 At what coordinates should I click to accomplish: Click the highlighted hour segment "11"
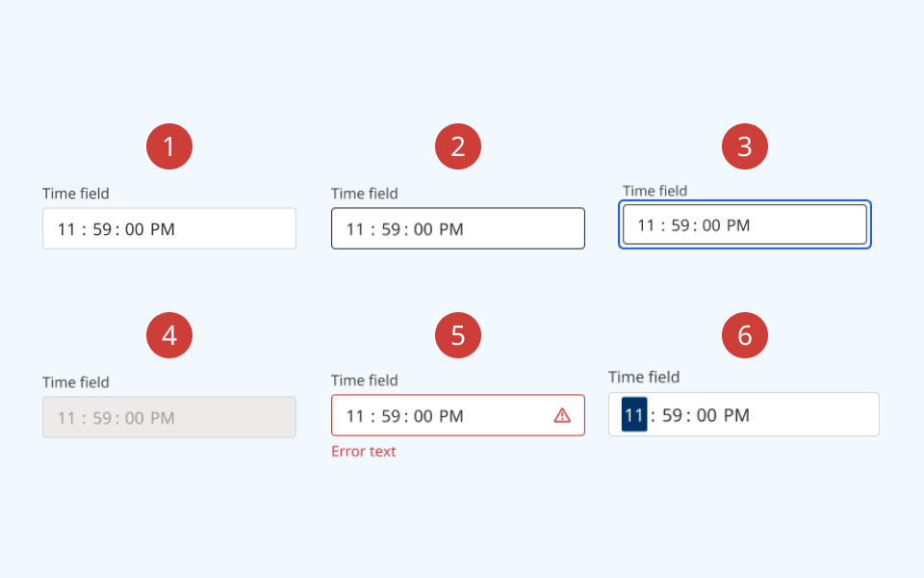[x=634, y=415]
